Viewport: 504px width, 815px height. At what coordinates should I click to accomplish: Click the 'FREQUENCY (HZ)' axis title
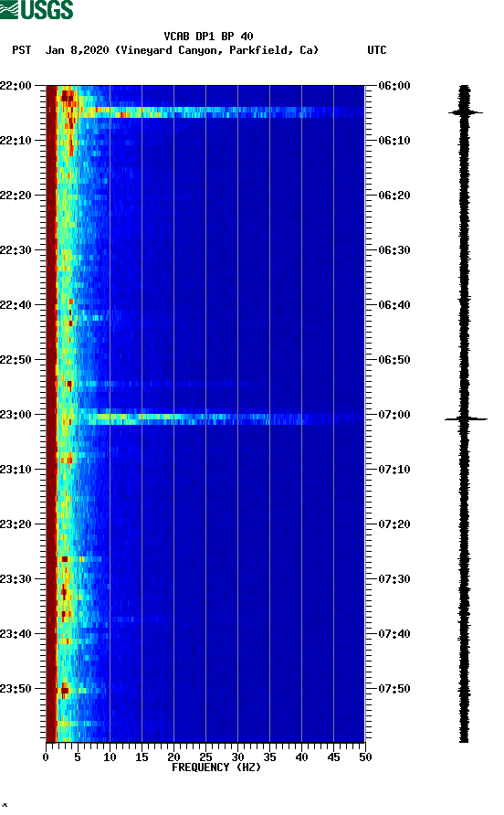pyautogui.click(x=216, y=767)
